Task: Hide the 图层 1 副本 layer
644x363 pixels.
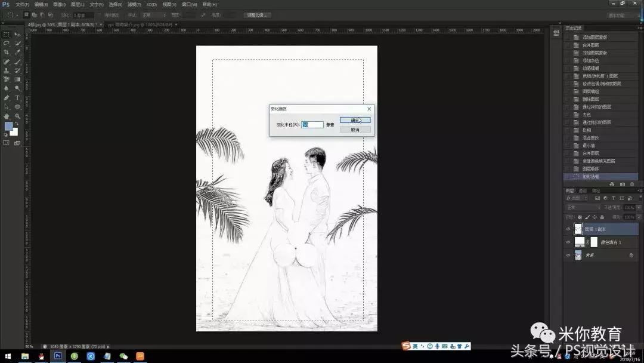Action: click(x=568, y=228)
